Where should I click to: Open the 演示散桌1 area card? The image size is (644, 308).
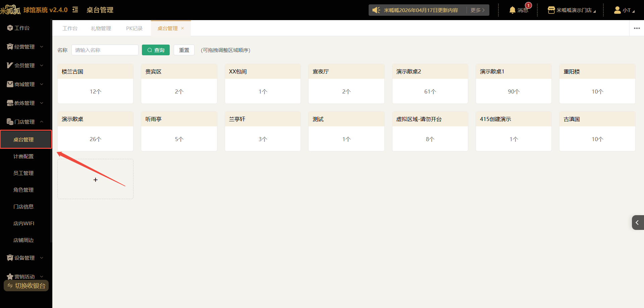(x=514, y=84)
